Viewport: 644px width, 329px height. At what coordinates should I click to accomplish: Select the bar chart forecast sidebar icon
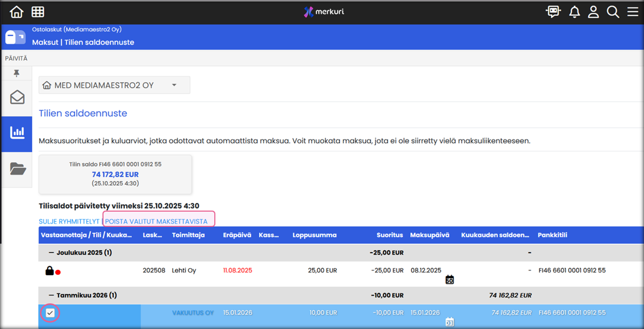[17, 133]
